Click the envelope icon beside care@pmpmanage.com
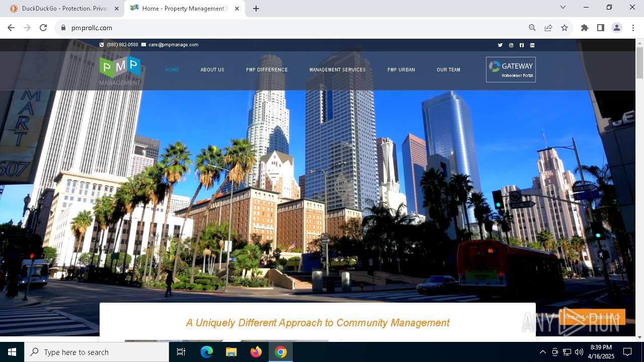The width and height of the screenshot is (644, 362). [x=144, y=45]
